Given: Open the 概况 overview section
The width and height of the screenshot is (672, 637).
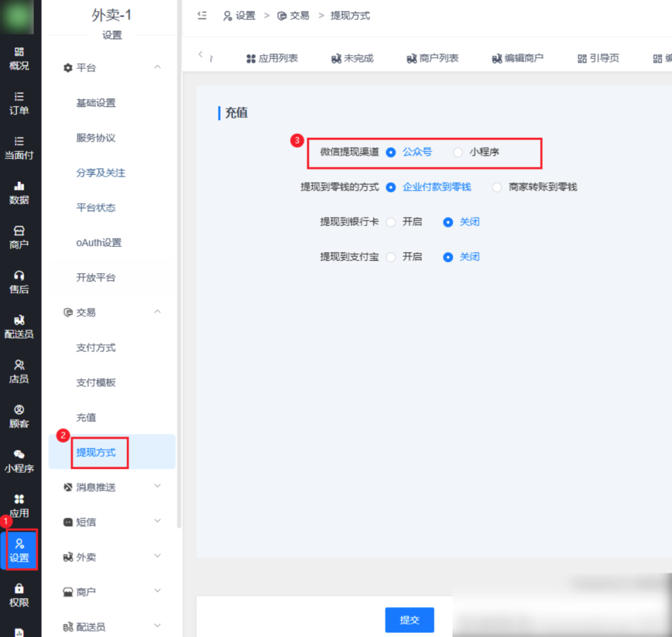Looking at the screenshot, I should 20,57.
